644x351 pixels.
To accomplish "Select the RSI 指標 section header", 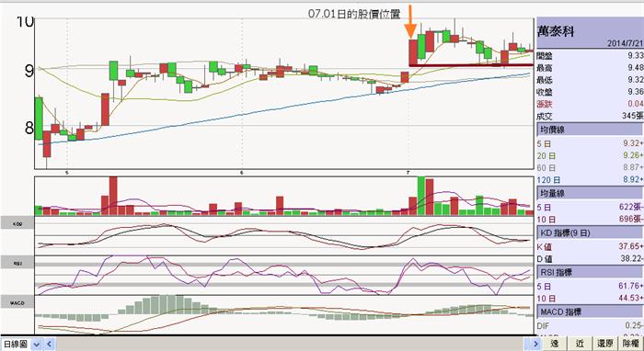I will pyautogui.click(x=590, y=272).
